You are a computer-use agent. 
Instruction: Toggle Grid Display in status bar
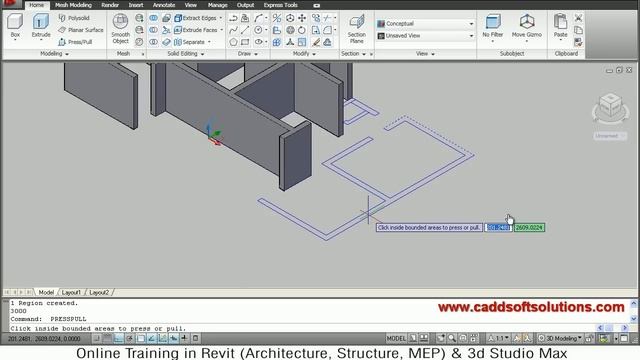tap(107, 338)
